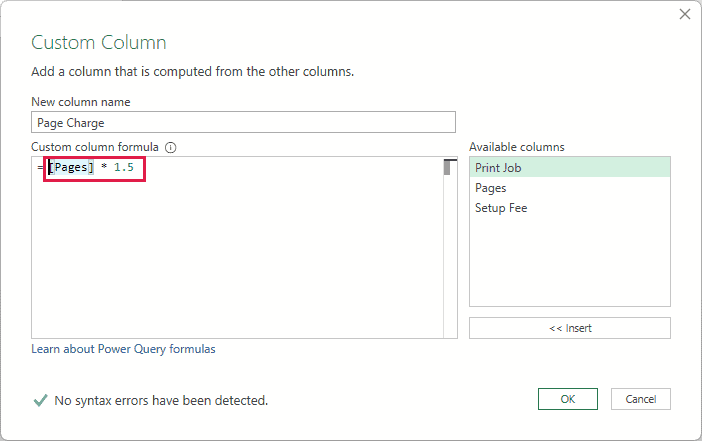Click the [Pages] reference in the formula
This screenshot has height=441, width=702.
pos(71,167)
